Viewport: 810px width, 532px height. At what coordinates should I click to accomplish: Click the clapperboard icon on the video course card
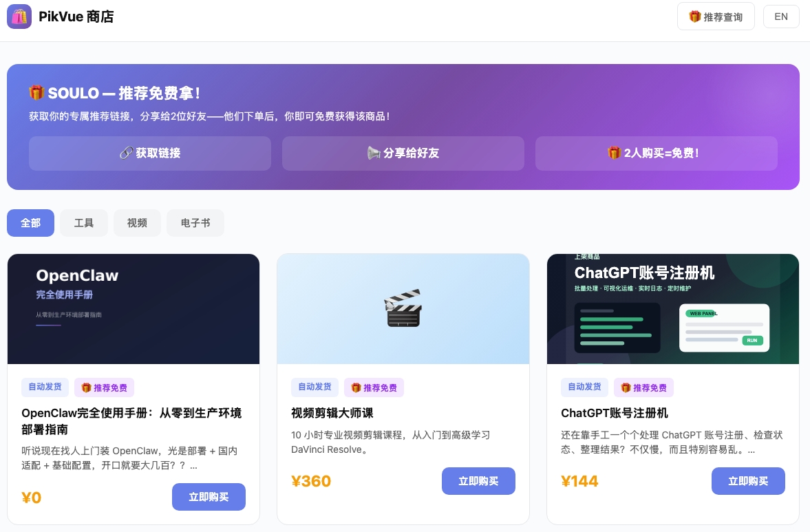tap(403, 308)
